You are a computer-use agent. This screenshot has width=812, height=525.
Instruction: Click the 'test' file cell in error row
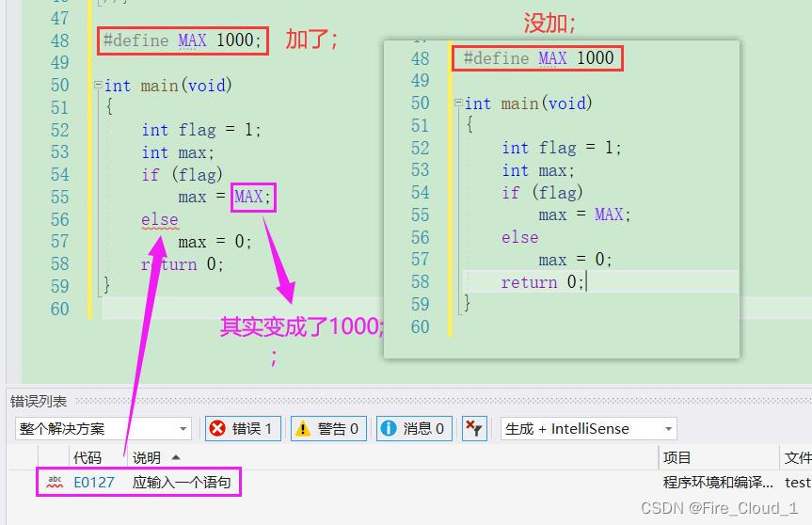798,483
